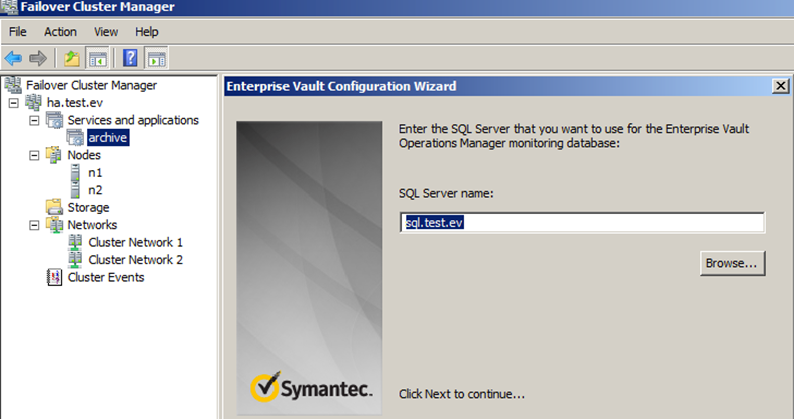Click the Cluster Network 1 icon
794x419 pixels.
coord(75,242)
